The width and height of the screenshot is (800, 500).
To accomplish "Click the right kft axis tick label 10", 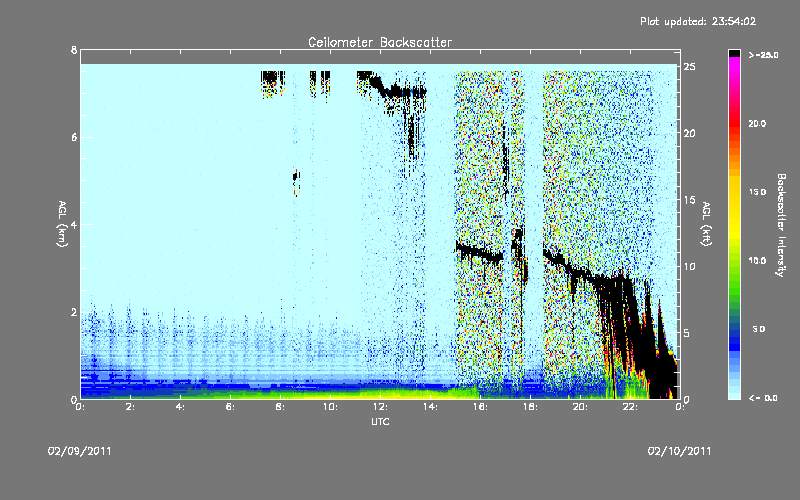I will click(x=690, y=266).
